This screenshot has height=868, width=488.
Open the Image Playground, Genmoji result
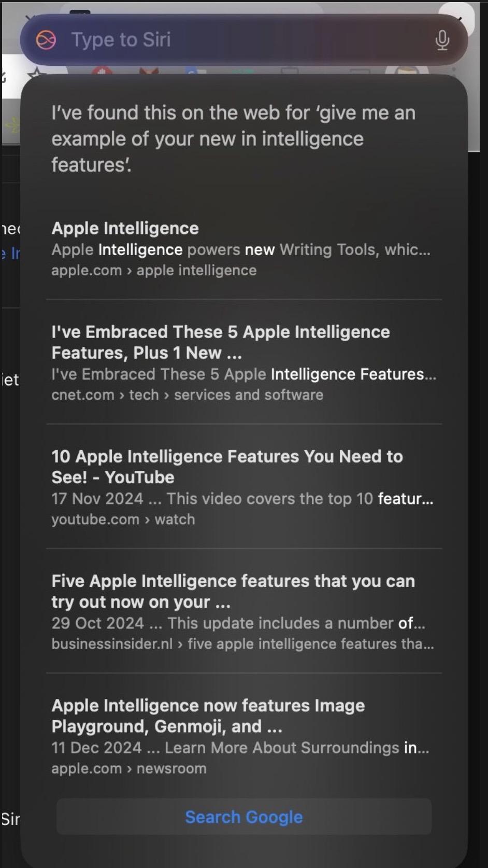click(x=208, y=716)
